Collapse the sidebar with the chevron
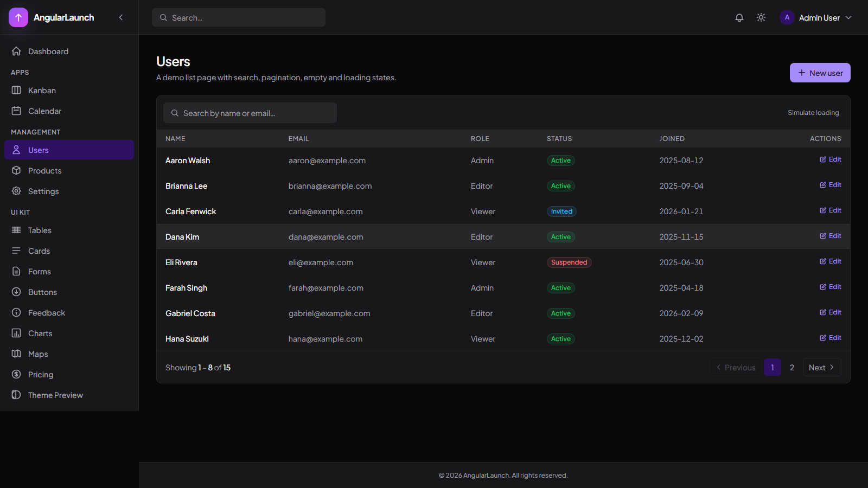Viewport: 868px width, 488px height. pos(121,17)
